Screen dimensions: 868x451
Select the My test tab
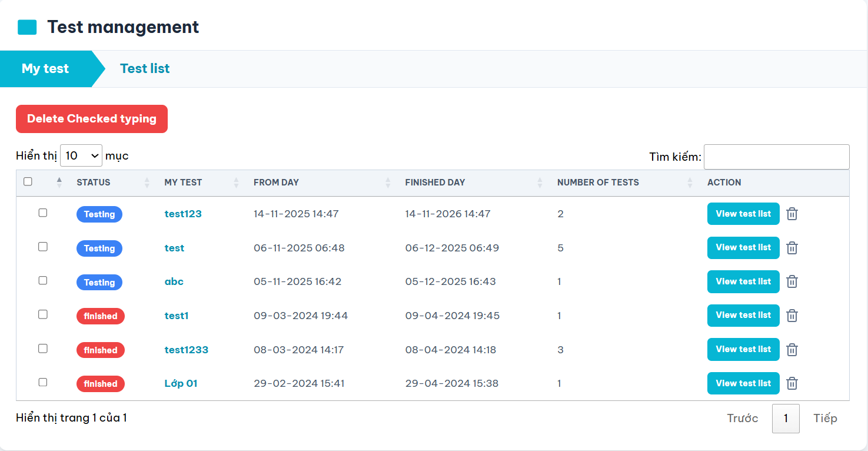pos(45,68)
